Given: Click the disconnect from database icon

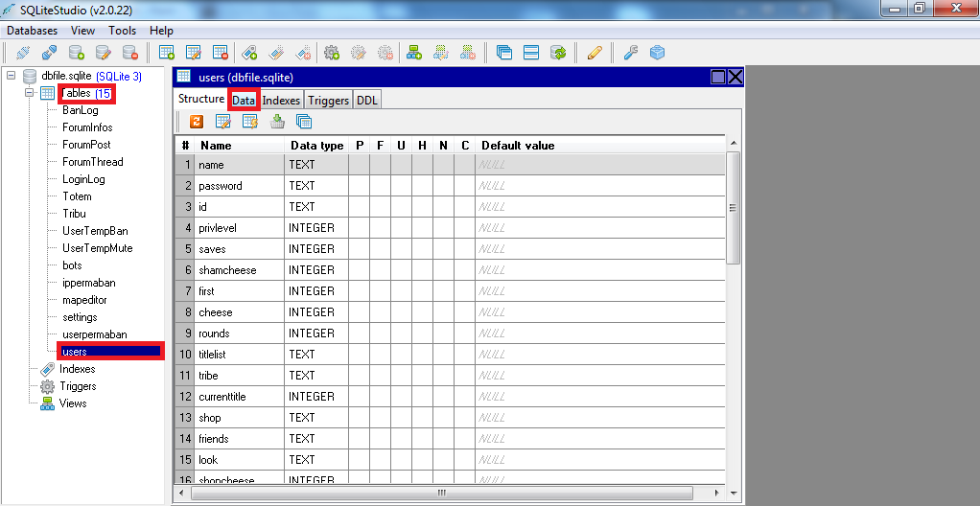Looking at the screenshot, I should pos(49,53).
